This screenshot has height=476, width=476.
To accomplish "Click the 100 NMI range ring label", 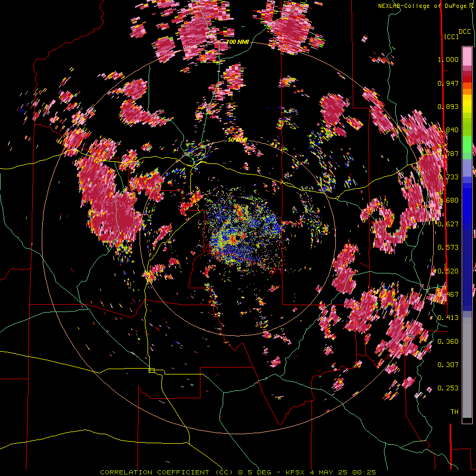I will (x=237, y=42).
